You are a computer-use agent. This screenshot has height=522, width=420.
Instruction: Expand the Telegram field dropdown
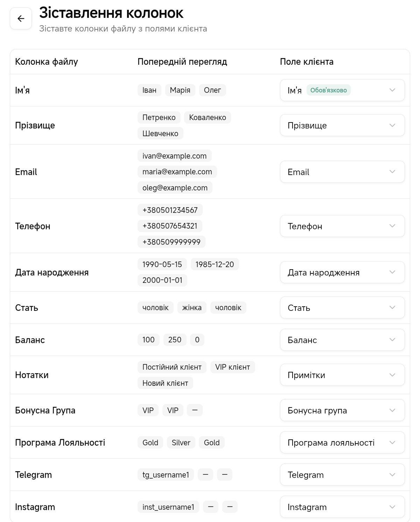pyautogui.click(x=342, y=475)
